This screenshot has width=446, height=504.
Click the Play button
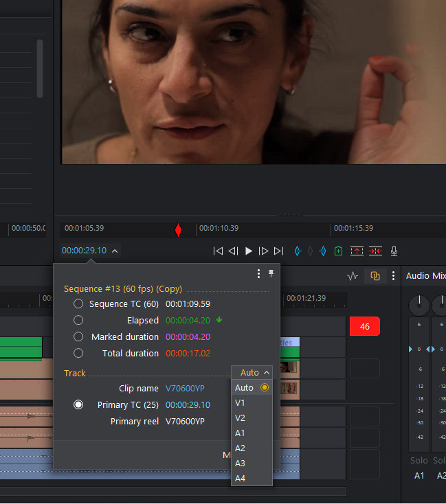pyautogui.click(x=248, y=251)
